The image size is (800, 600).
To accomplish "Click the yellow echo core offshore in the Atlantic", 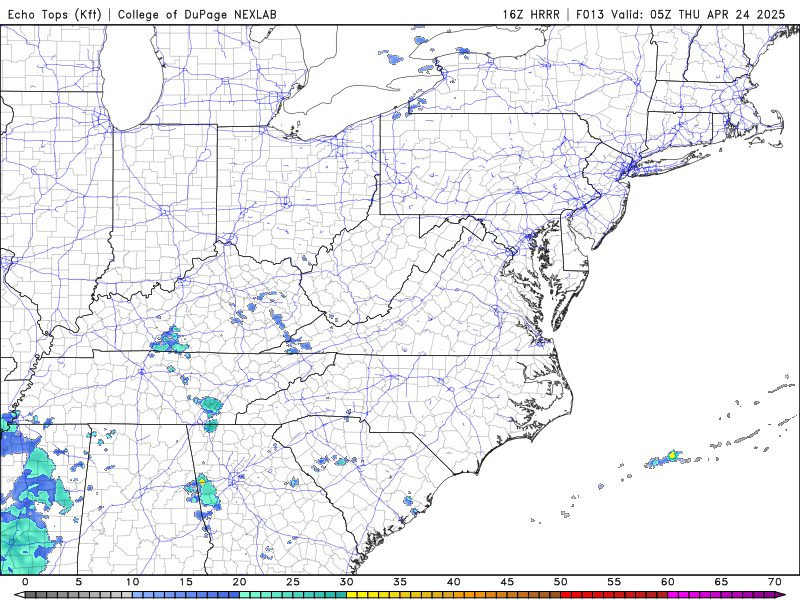I will [x=672, y=454].
